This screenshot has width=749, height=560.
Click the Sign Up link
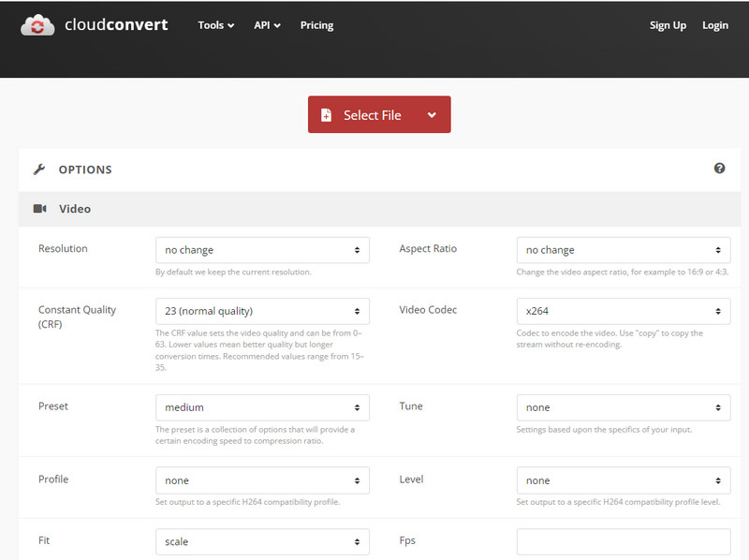[x=668, y=25]
